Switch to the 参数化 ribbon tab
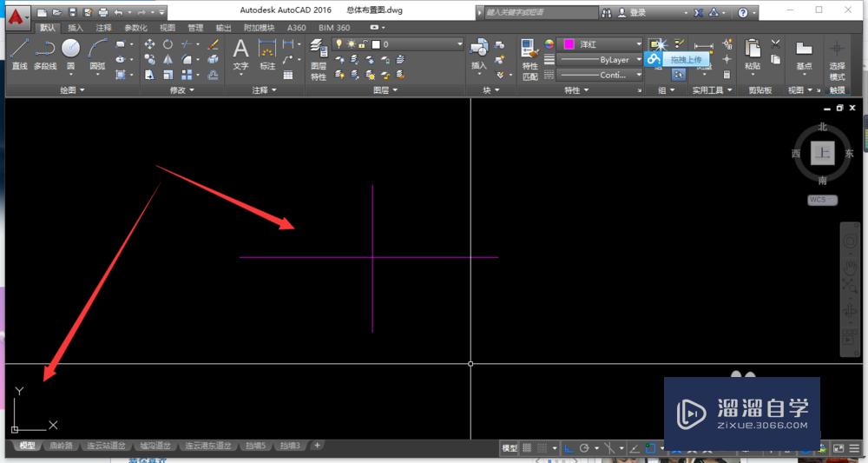The width and height of the screenshot is (868, 463). tap(135, 28)
